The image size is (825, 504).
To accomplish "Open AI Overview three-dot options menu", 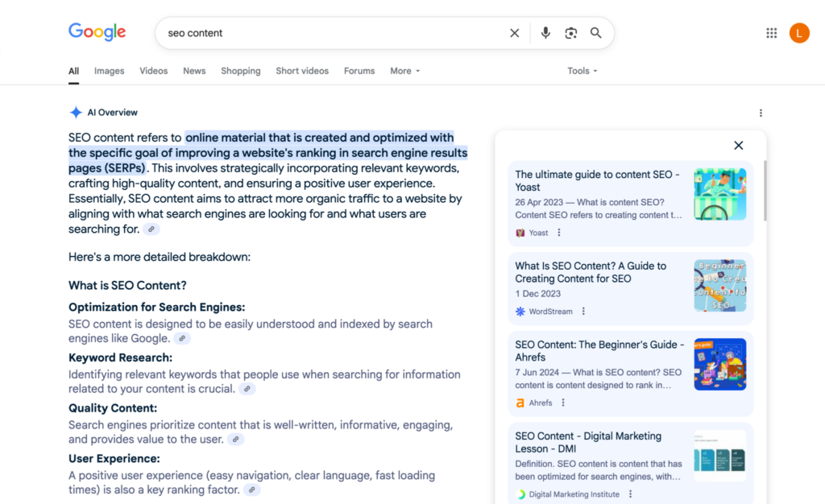I will pyautogui.click(x=761, y=114).
